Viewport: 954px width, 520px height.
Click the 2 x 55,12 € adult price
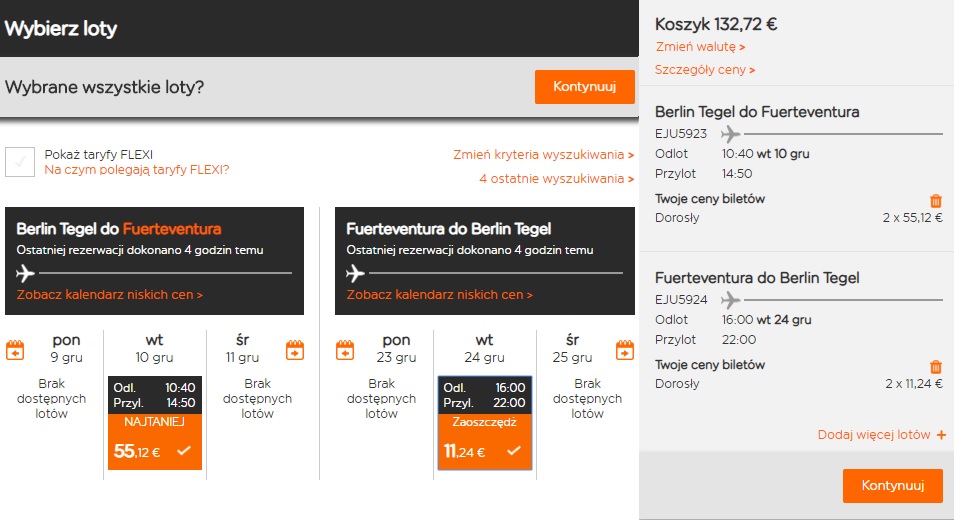(x=913, y=218)
